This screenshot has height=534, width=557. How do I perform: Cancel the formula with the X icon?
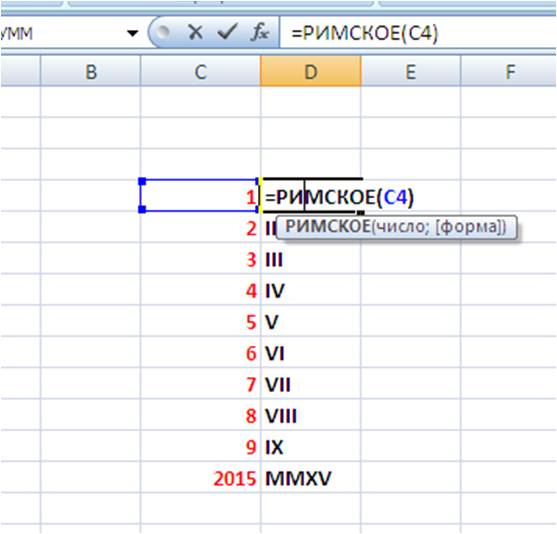[195, 32]
